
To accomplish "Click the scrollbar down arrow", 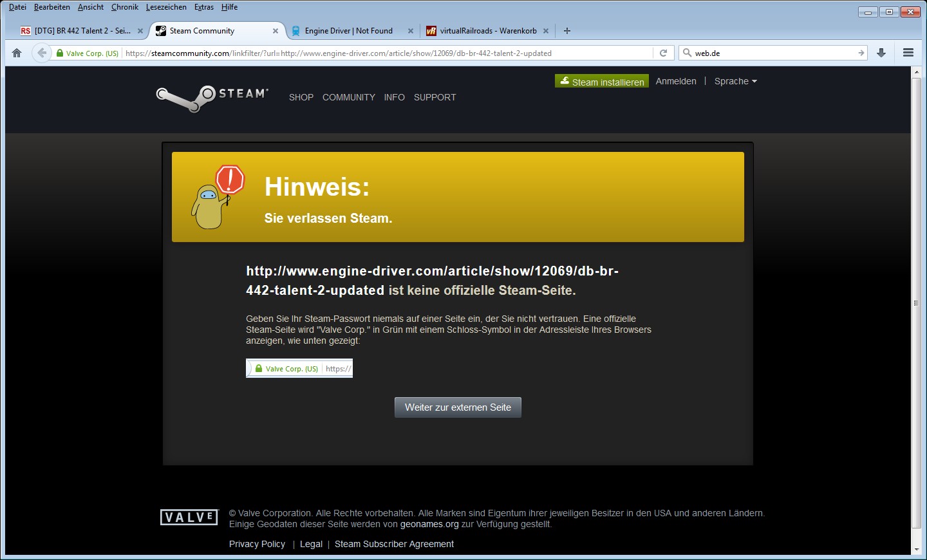I will pos(917,550).
